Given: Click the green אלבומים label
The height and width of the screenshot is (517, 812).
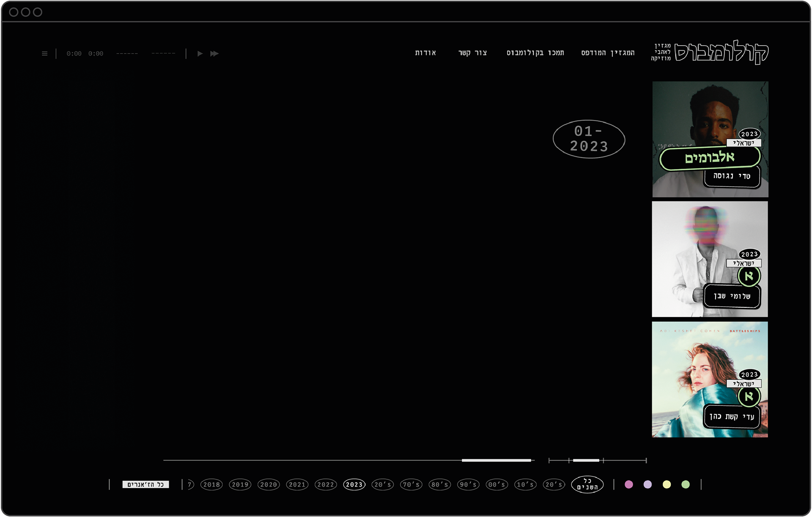Looking at the screenshot, I should coord(710,158).
